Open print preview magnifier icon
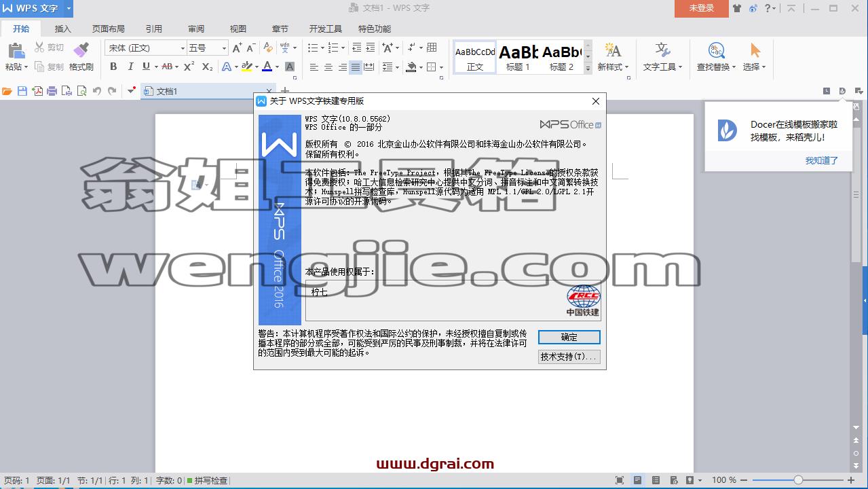This screenshot has height=489, width=868. click(81, 91)
